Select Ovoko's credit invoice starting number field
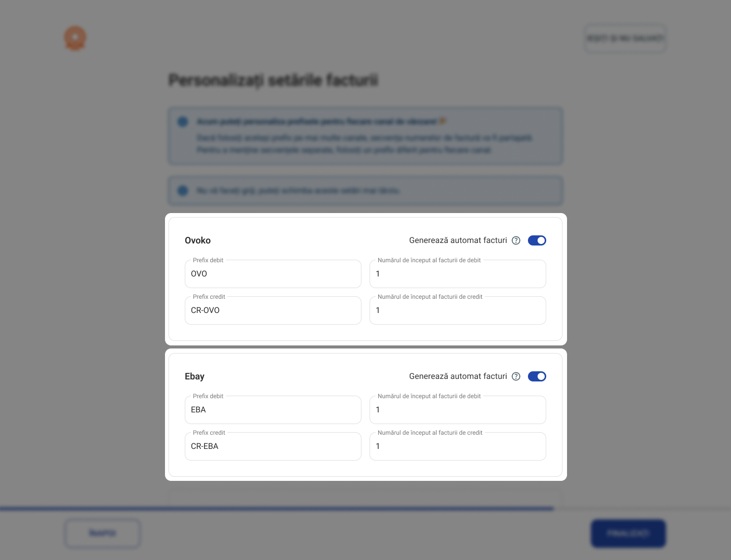The height and width of the screenshot is (560, 731). click(458, 310)
